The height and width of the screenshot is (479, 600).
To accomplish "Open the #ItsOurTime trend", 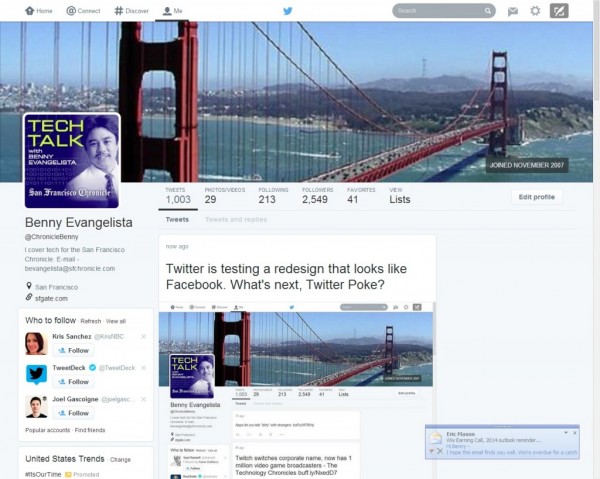I will (43, 474).
